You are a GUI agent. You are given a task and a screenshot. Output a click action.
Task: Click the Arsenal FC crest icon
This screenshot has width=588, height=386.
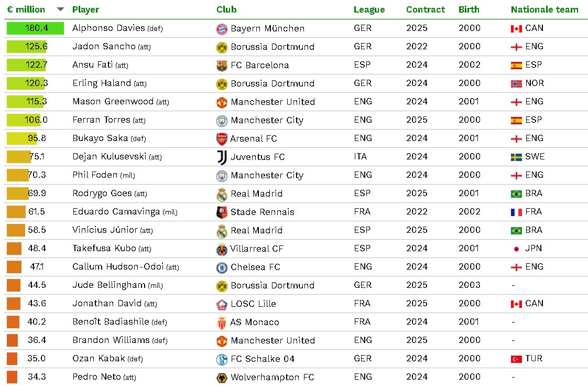click(222, 139)
